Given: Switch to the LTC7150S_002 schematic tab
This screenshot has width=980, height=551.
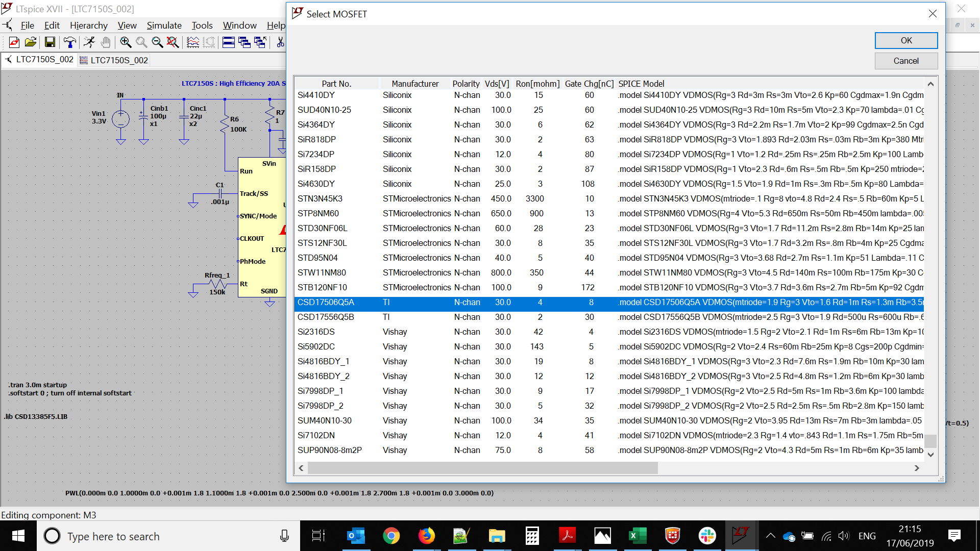Looking at the screenshot, I should click(x=39, y=60).
